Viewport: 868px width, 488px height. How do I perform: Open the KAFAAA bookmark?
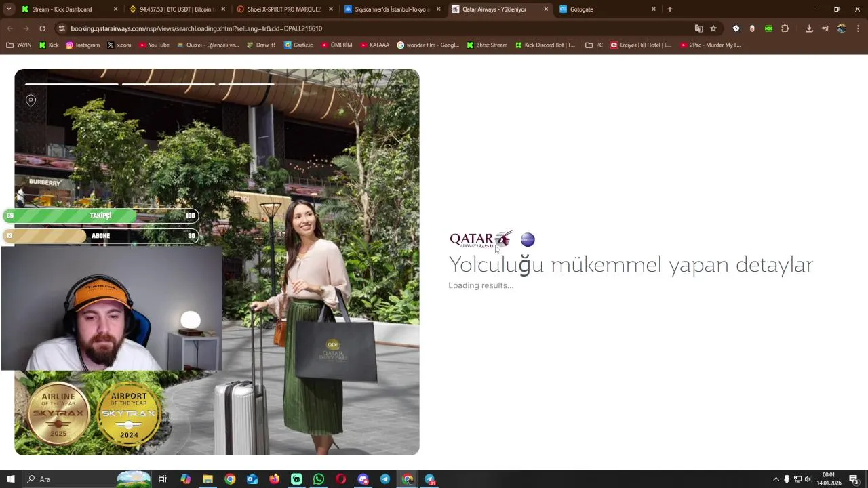[x=375, y=45]
